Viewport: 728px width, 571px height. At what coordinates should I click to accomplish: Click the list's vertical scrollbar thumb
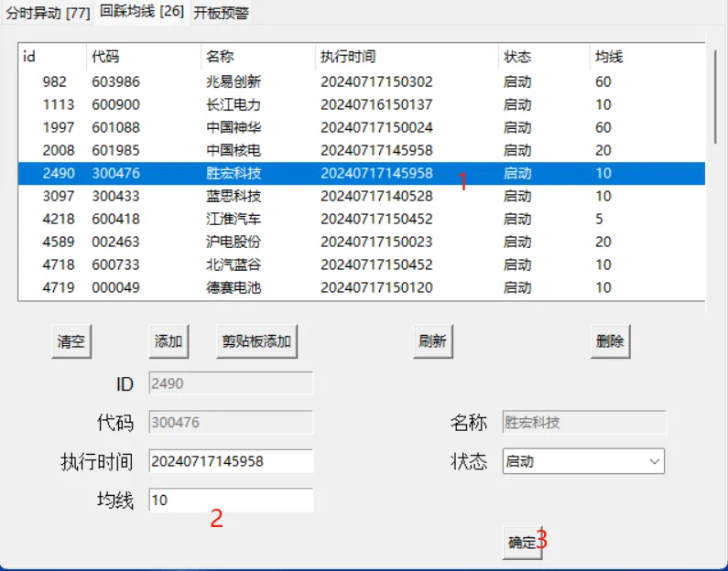pyautogui.click(x=716, y=96)
